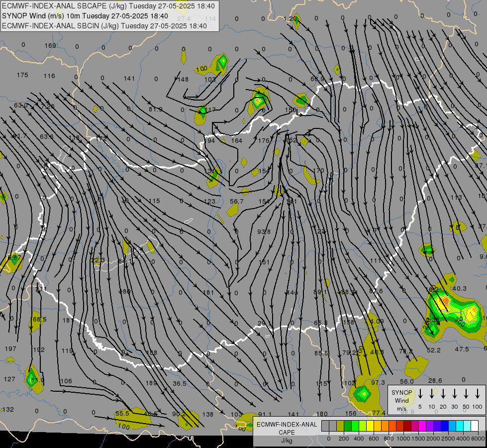The width and height of the screenshot is (487, 448).
Task: Click the map value 85.5
Action: point(321,353)
